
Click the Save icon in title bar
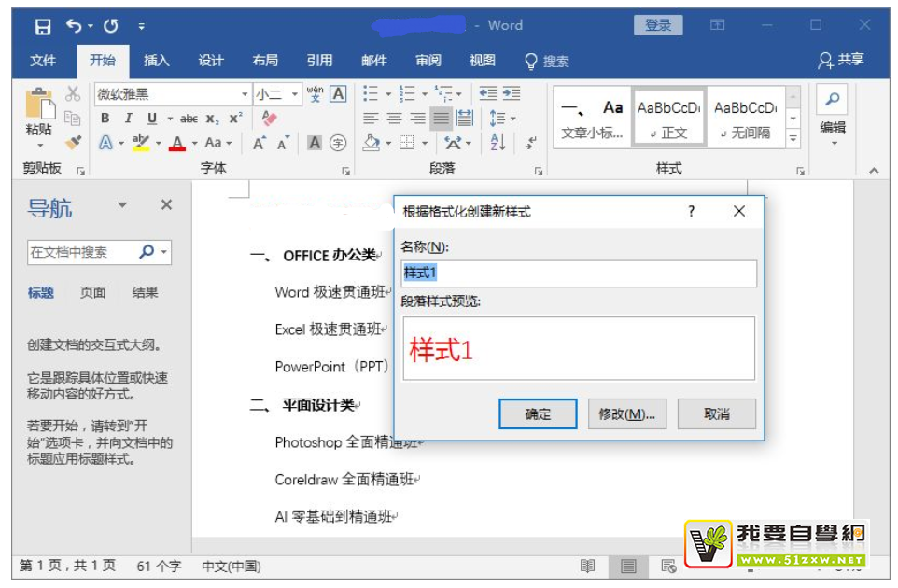pos(42,25)
